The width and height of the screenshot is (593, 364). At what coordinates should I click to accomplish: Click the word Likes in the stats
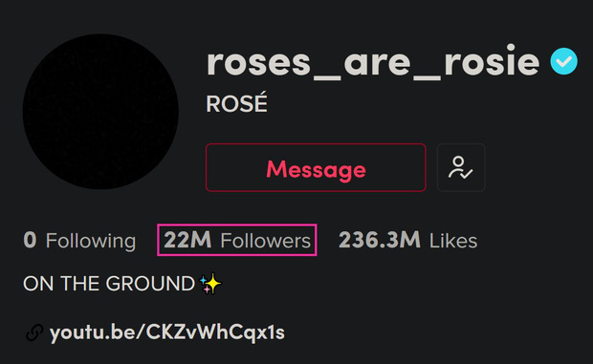click(453, 241)
